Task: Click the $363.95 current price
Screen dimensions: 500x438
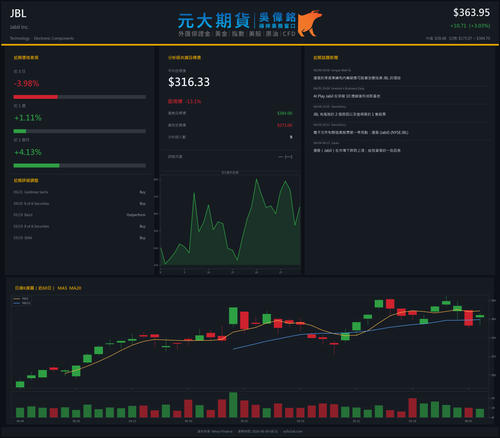Action: tap(471, 13)
